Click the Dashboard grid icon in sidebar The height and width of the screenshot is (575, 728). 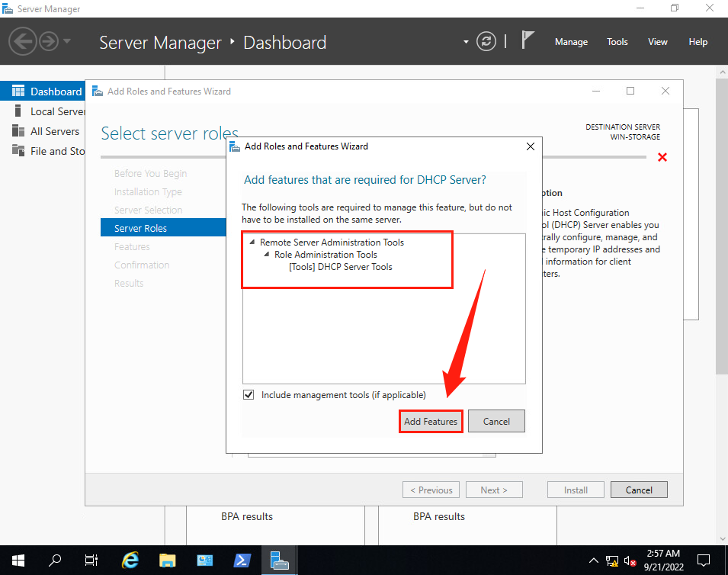click(18, 91)
